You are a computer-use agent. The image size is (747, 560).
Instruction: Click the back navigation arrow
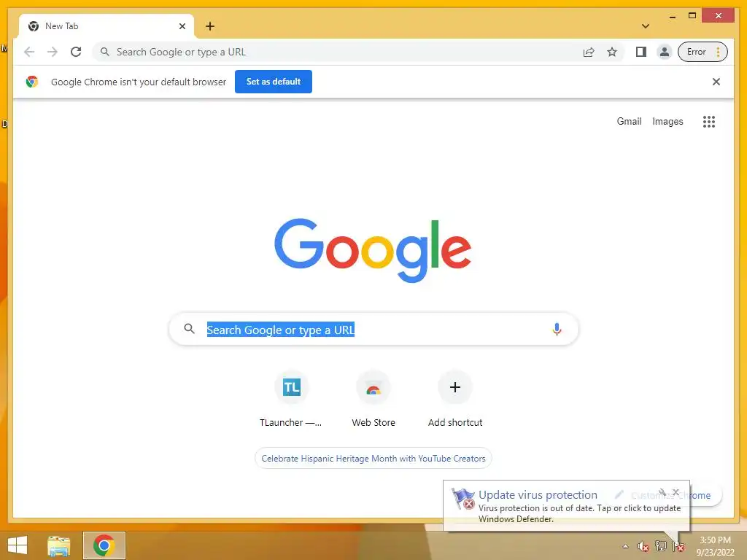(x=29, y=52)
